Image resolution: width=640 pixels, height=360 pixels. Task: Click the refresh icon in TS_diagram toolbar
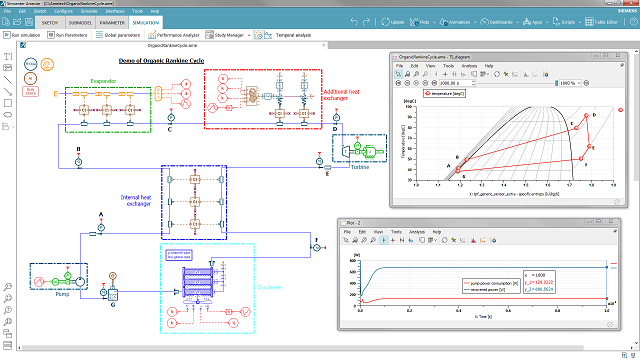click(x=497, y=74)
